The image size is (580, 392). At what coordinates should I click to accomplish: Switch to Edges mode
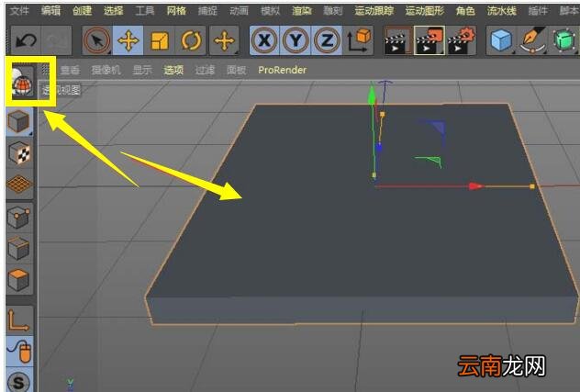18,248
